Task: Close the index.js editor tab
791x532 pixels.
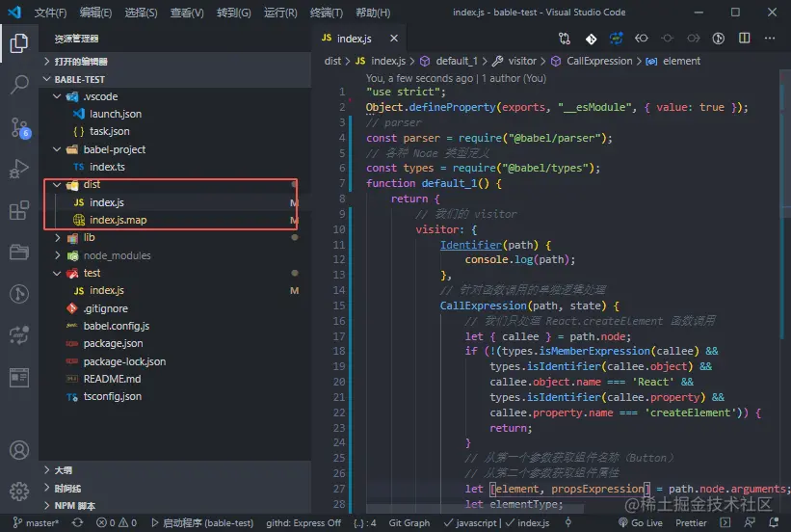Action: [x=393, y=39]
